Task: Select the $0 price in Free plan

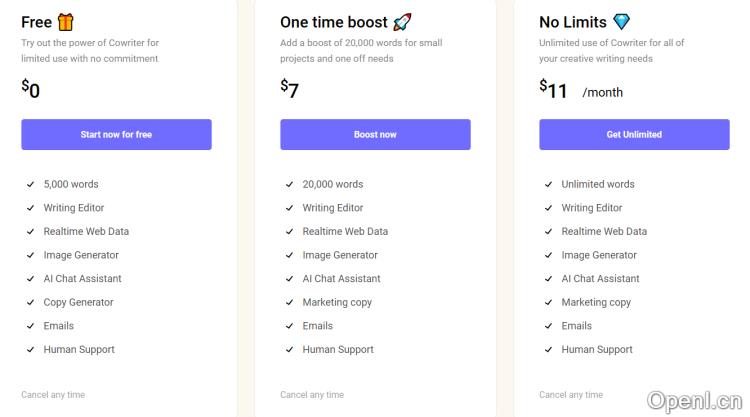Action: 31,90
